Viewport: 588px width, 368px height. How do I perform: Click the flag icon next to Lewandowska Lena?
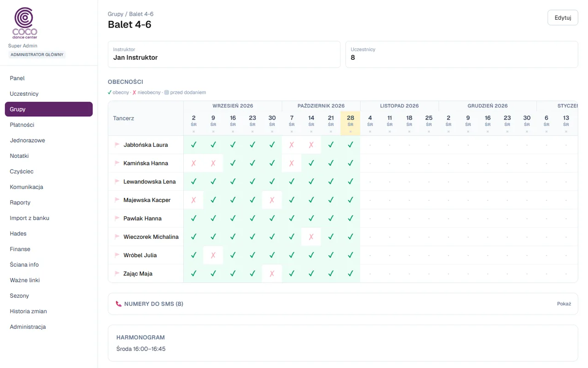(x=117, y=182)
